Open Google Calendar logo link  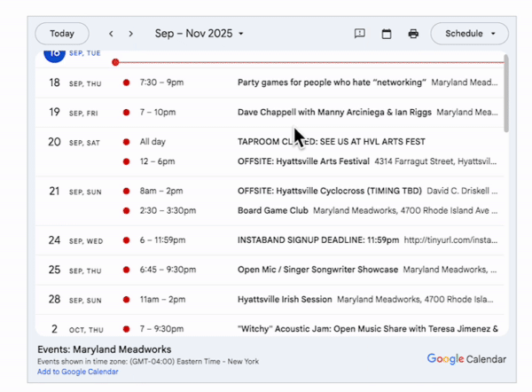click(x=466, y=359)
